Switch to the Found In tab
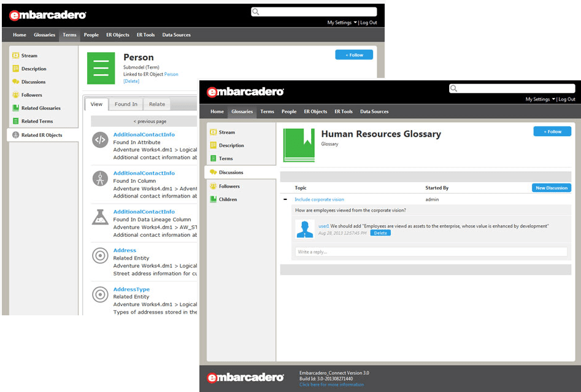The height and width of the screenshot is (392, 581). coord(126,104)
